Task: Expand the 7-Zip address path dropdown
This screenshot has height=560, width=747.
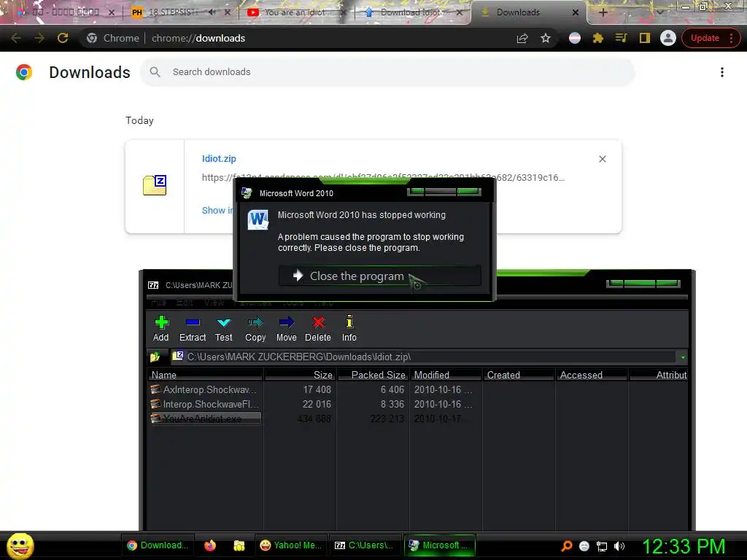Action: click(x=683, y=357)
